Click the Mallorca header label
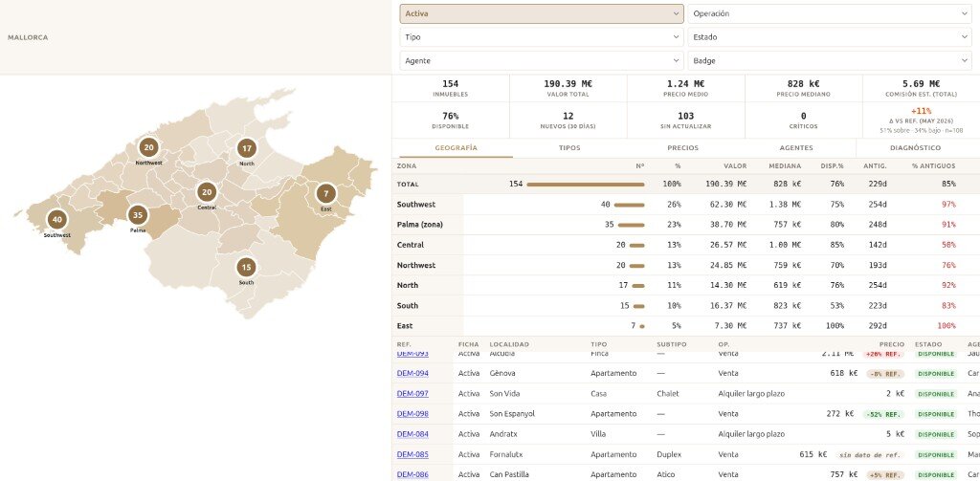 coord(28,37)
